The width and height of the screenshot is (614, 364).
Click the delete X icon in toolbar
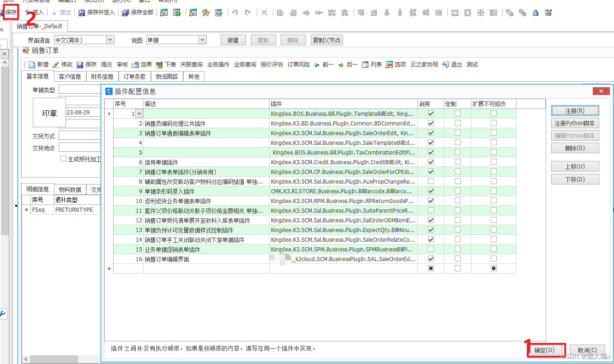[264, 12]
